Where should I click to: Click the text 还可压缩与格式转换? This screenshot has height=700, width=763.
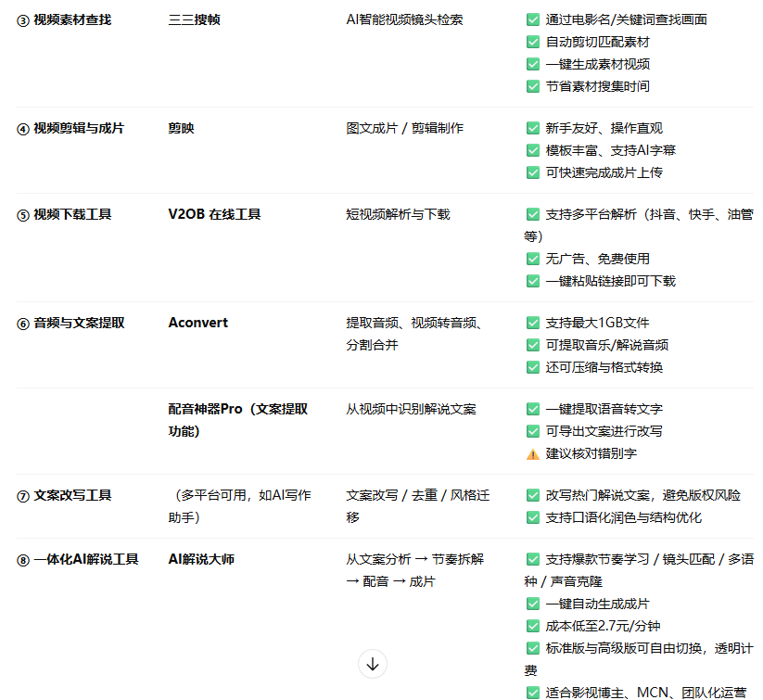click(604, 367)
